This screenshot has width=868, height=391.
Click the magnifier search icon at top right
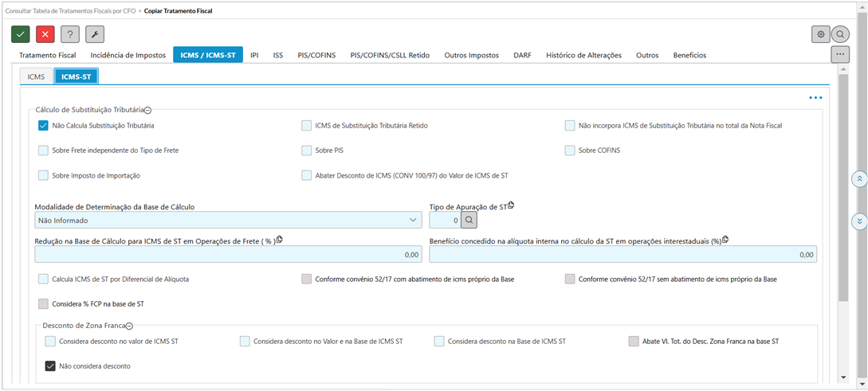click(840, 34)
